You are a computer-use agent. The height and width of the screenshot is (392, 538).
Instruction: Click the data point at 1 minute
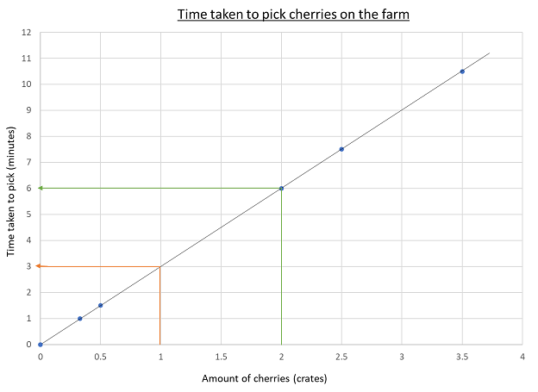tap(80, 319)
